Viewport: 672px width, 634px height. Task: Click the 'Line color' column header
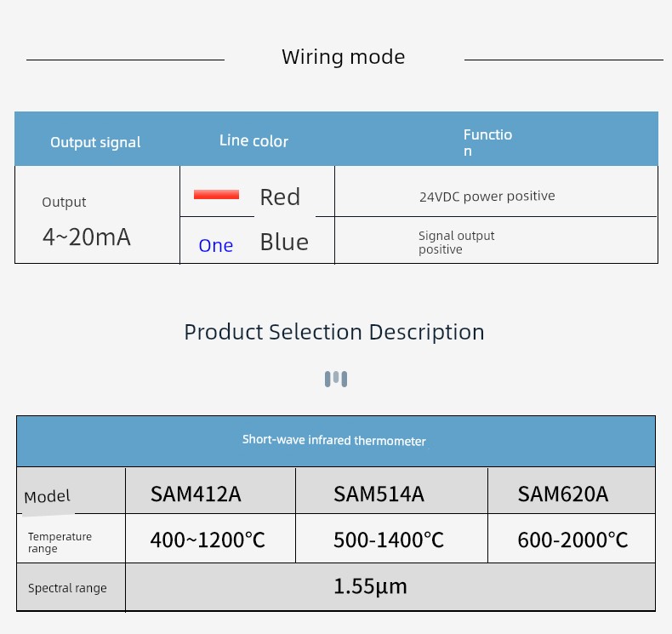tap(253, 141)
